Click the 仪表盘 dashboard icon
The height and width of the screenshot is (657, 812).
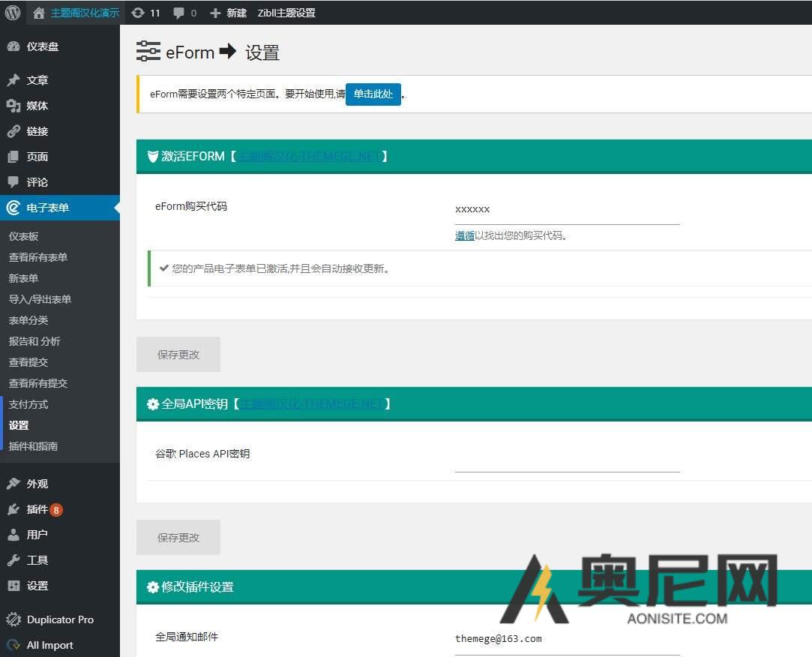click(x=13, y=46)
